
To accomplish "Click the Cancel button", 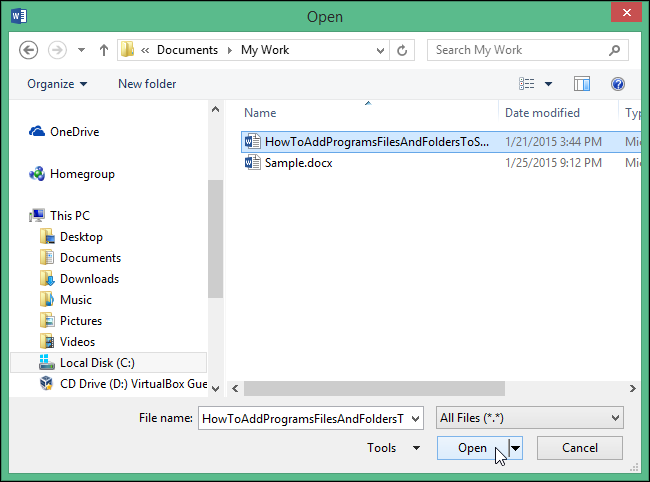I will [580, 448].
